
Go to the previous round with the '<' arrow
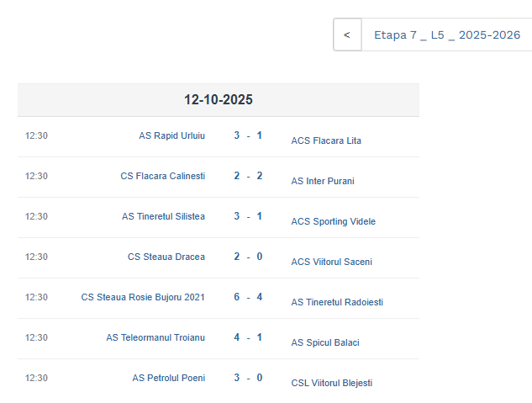[x=347, y=35]
